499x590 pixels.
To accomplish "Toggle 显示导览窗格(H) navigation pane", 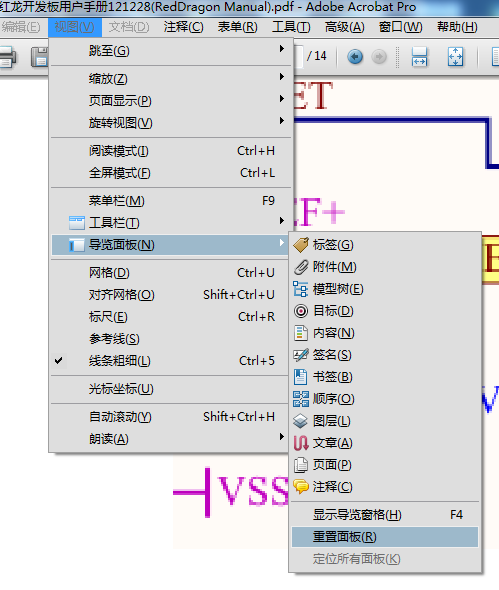I will (385, 515).
